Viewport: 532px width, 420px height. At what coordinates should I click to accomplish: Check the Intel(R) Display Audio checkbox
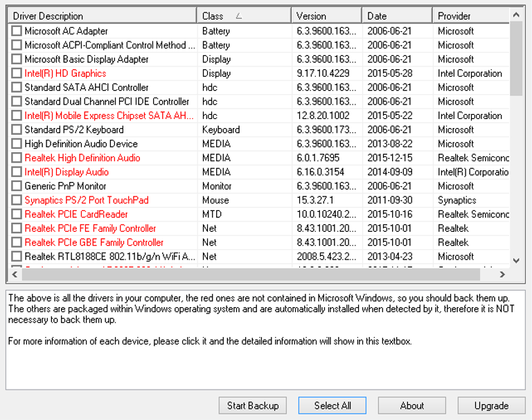(x=17, y=172)
